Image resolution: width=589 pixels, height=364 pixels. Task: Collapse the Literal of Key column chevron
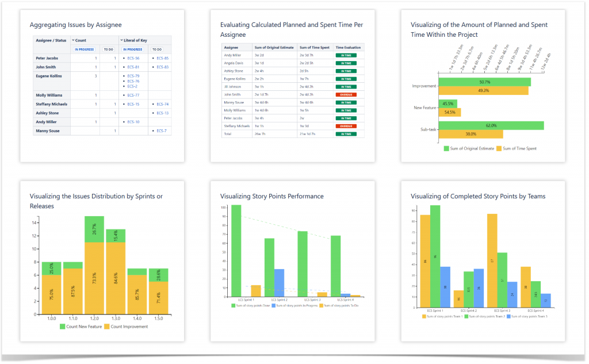pyautogui.click(x=121, y=41)
